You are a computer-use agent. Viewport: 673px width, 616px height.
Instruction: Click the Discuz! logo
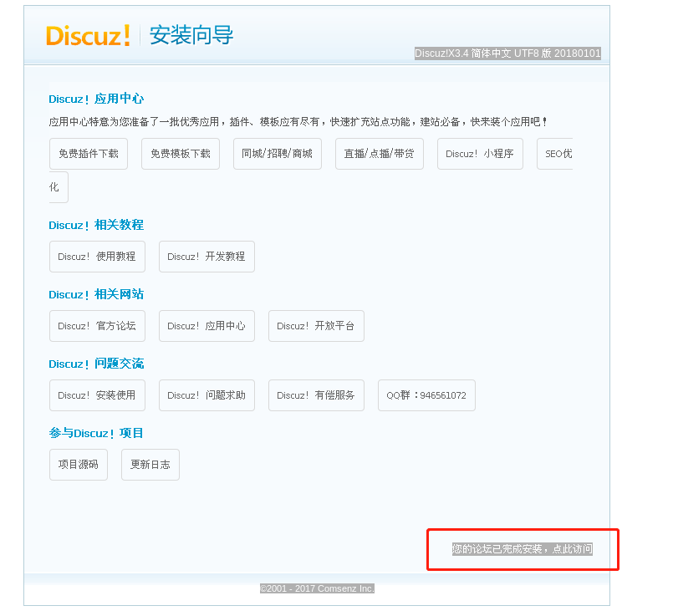pyautogui.click(x=88, y=36)
